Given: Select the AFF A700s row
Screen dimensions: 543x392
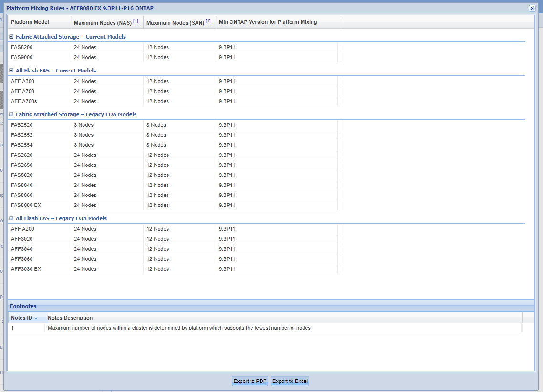Looking at the screenshot, I should point(172,102).
